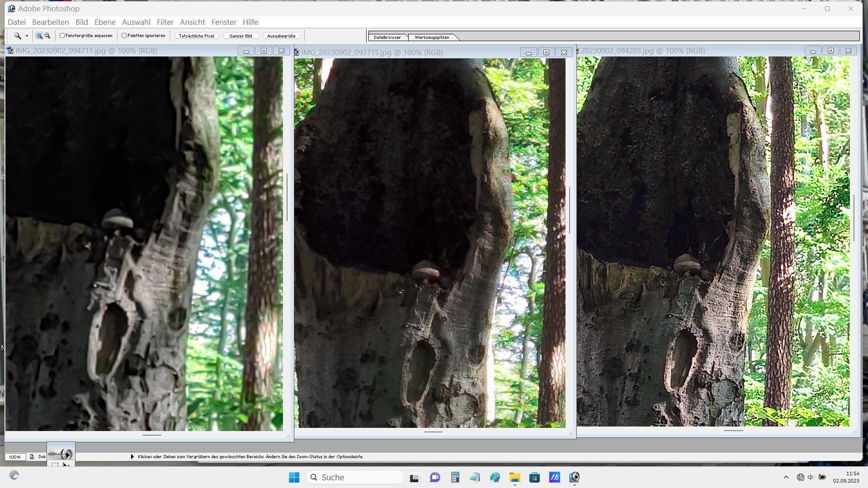Click the Photoshop icon in taskbar
Viewport: 868px width, 488px height.
point(574,477)
